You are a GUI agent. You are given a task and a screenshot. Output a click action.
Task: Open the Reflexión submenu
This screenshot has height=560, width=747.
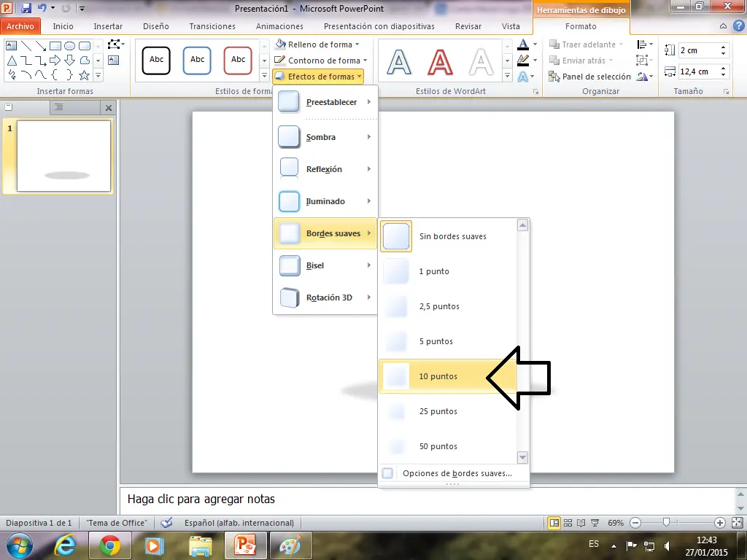tap(325, 169)
